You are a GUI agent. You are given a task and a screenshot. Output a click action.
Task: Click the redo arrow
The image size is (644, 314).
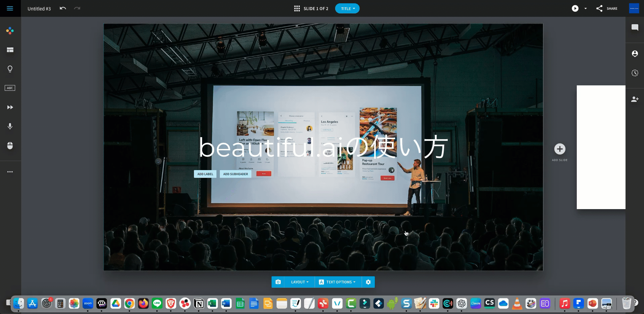[77, 8]
